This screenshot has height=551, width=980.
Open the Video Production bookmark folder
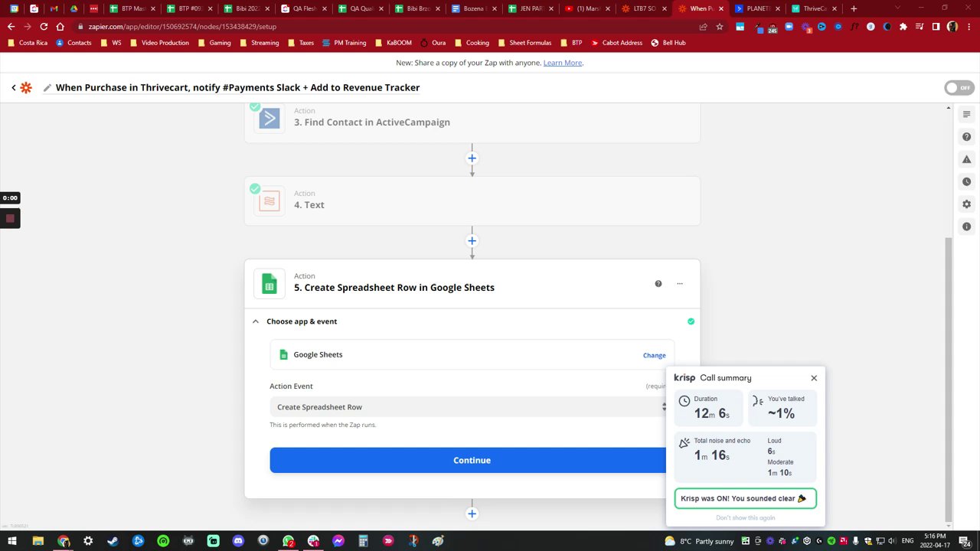pyautogui.click(x=160, y=43)
